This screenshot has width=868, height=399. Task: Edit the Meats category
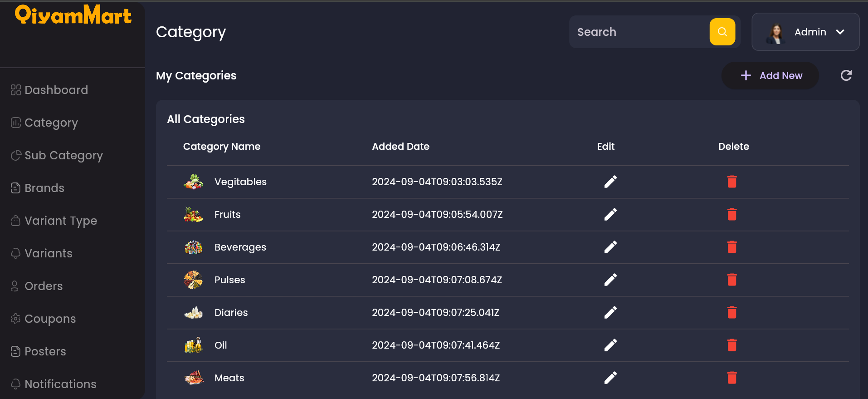click(x=610, y=378)
